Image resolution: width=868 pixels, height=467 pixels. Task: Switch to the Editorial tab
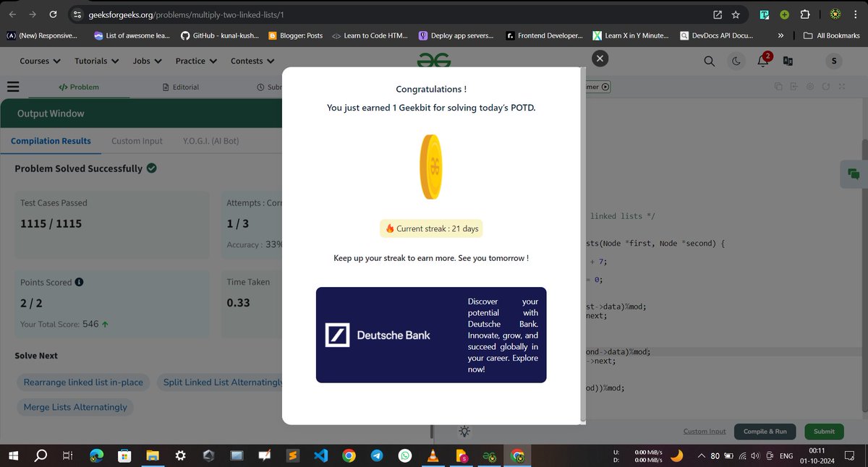(180, 87)
